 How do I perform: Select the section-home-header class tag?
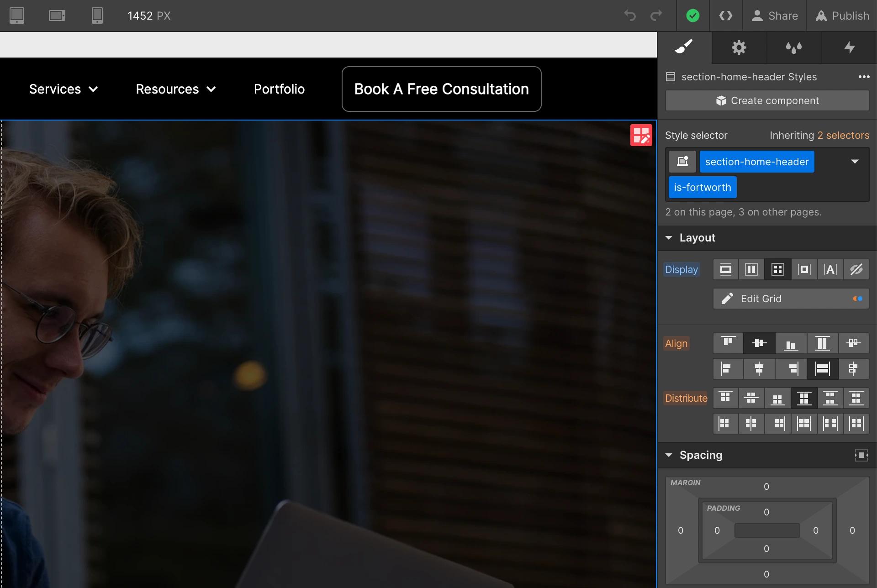757,162
